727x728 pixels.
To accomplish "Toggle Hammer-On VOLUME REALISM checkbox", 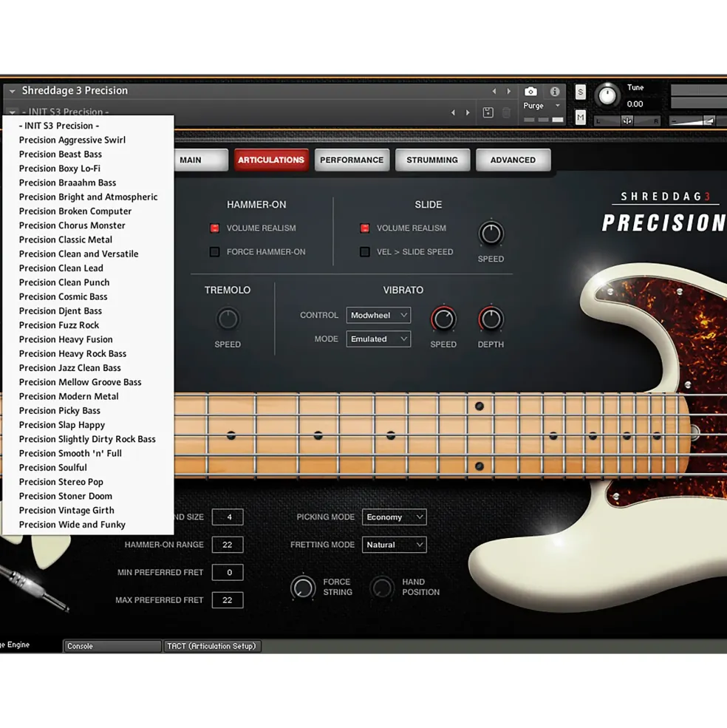I will (214, 228).
